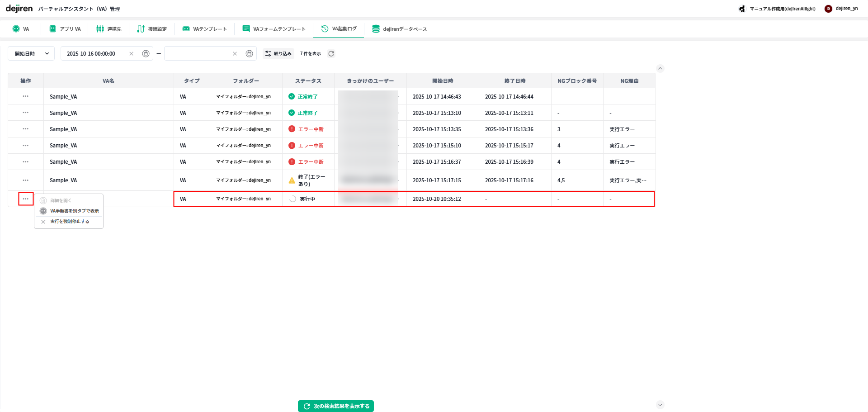Open the start date calendar picker
868x412 pixels.
point(146,53)
